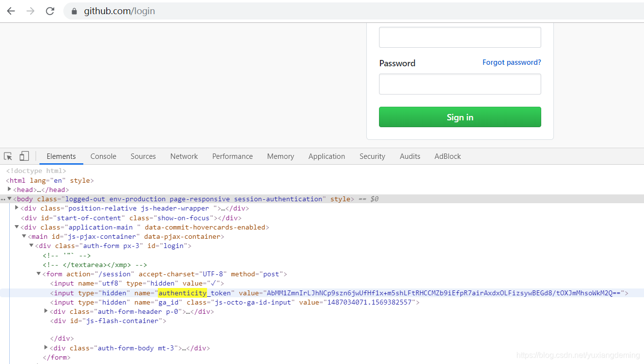
Task: Select the closing </form> tag line
Action: tap(57, 357)
